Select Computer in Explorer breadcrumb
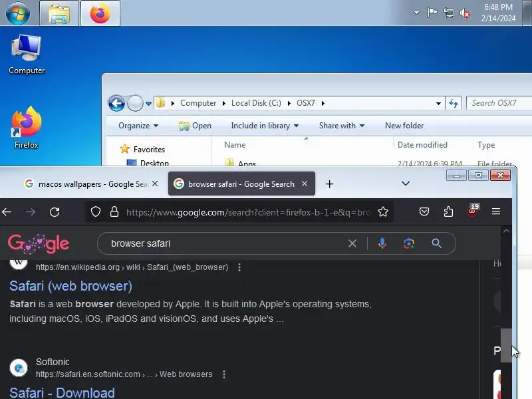The height and width of the screenshot is (399, 532). click(x=198, y=103)
